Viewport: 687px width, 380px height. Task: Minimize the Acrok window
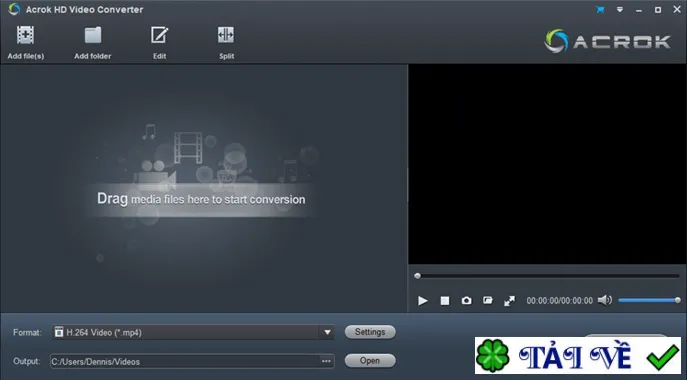click(x=639, y=10)
